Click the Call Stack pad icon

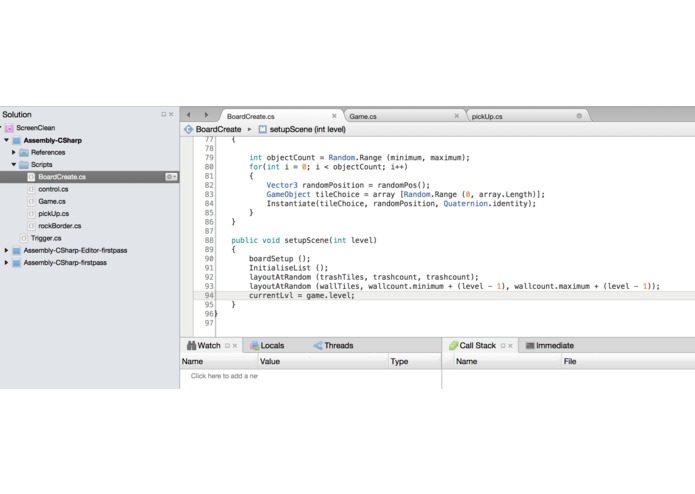pos(453,346)
